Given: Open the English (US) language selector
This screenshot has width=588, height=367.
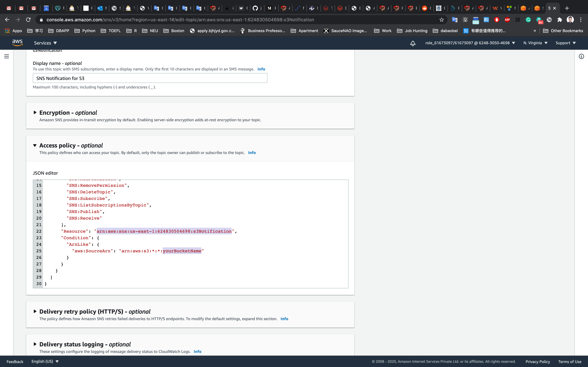Looking at the screenshot, I should coord(45,361).
